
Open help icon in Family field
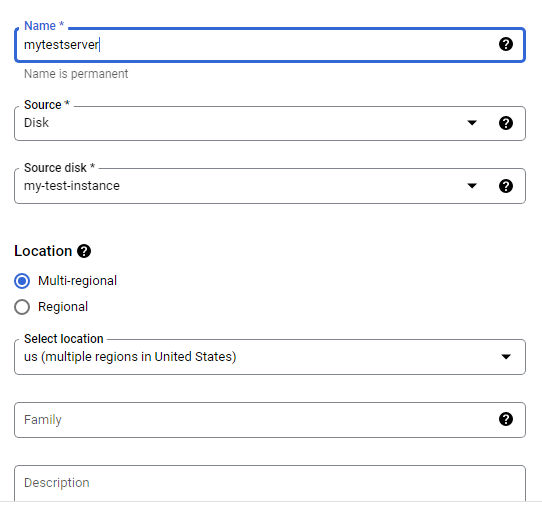tap(506, 419)
